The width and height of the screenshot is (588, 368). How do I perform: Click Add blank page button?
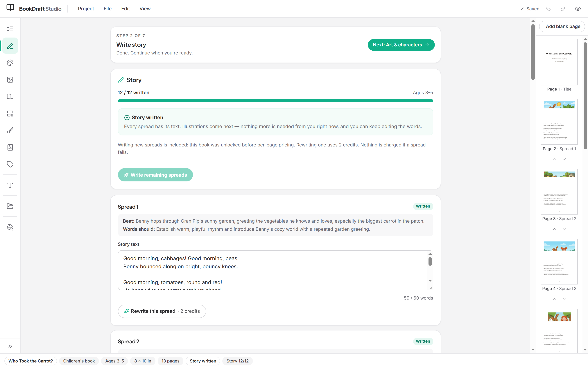click(x=562, y=26)
